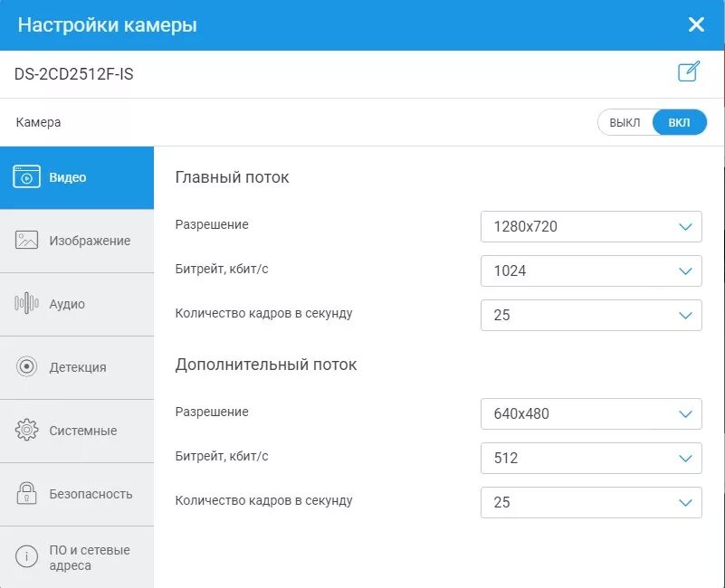Open the additional stream resolution dropdown 640x480
Image resolution: width=725 pixels, height=588 pixels.
click(x=591, y=413)
